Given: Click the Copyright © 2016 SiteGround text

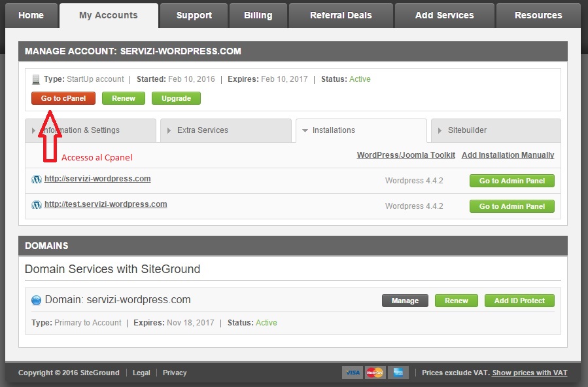Looking at the screenshot, I should [x=69, y=373].
